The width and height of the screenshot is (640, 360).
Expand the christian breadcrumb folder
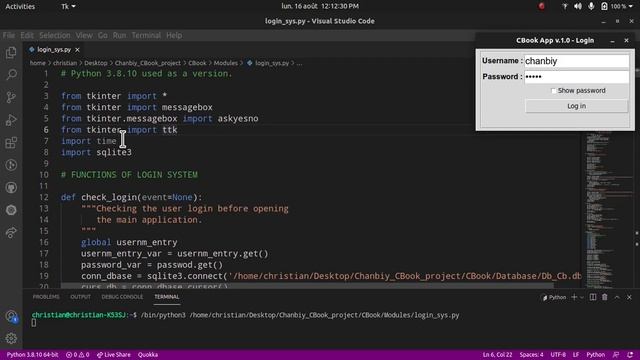pos(65,63)
